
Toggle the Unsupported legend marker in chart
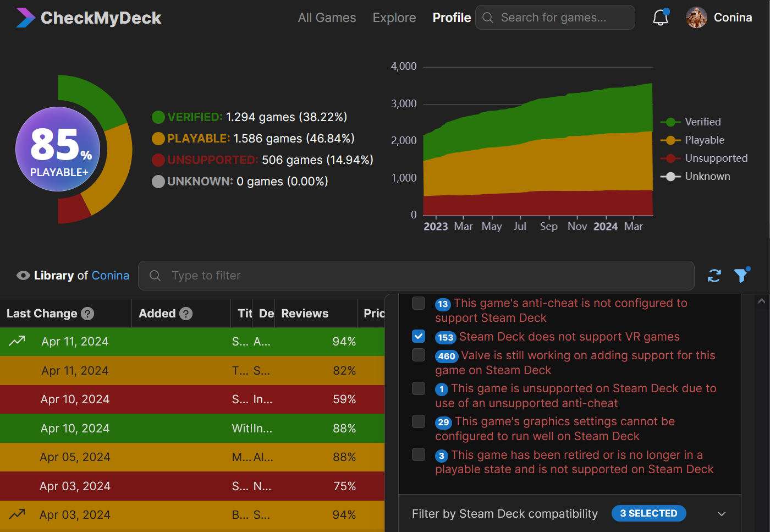point(670,158)
